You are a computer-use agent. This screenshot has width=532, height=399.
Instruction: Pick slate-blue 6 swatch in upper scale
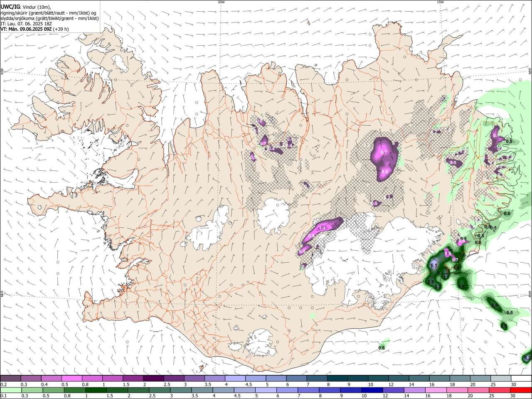pos(297,379)
